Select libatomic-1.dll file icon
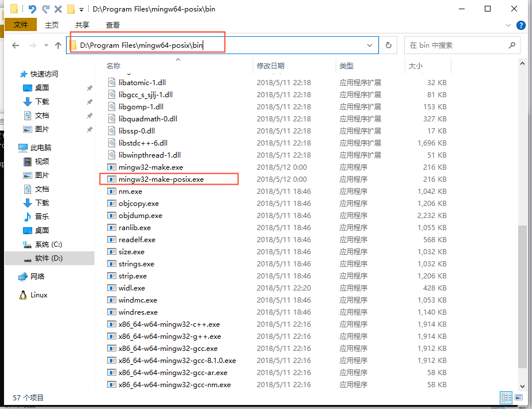The image size is (532, 409). pyautogui.click(x=112, y=82)
